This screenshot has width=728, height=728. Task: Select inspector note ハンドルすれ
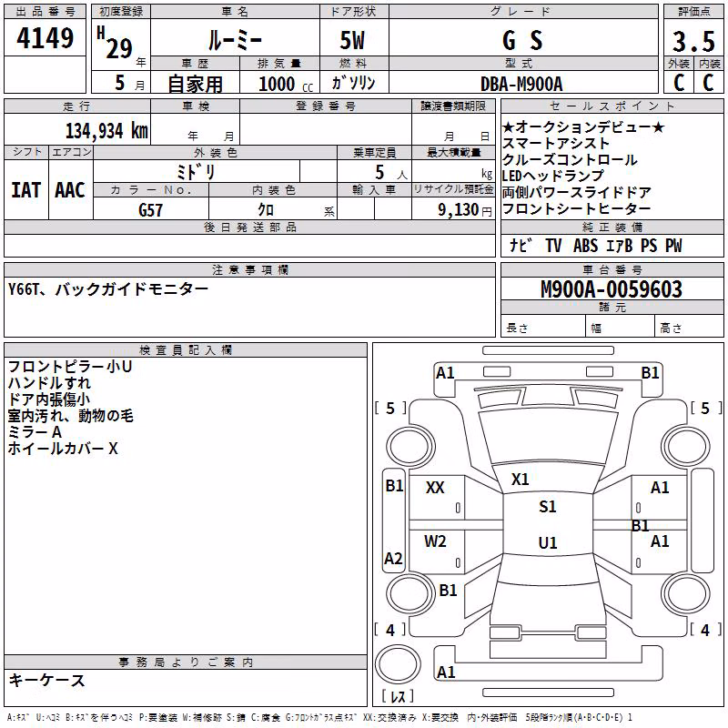click(x=49, y=382)
